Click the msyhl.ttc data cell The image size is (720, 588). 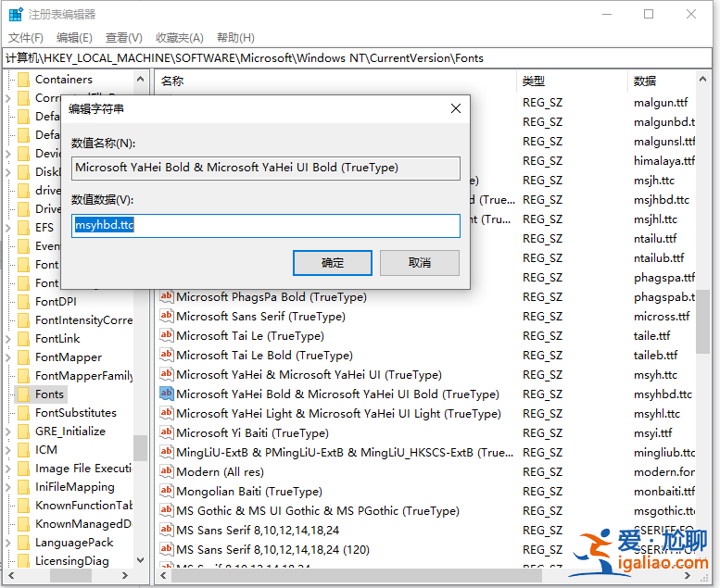(x=657, y=414)
